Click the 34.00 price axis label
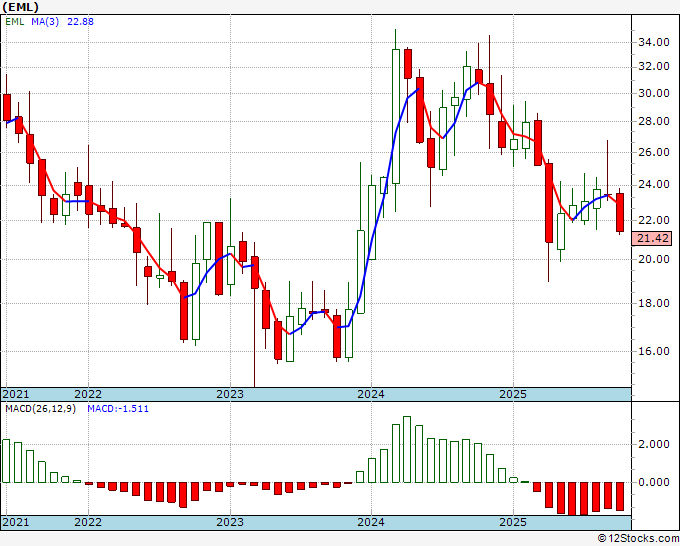This screenshot has width=680, height=546. pos(653,43)
